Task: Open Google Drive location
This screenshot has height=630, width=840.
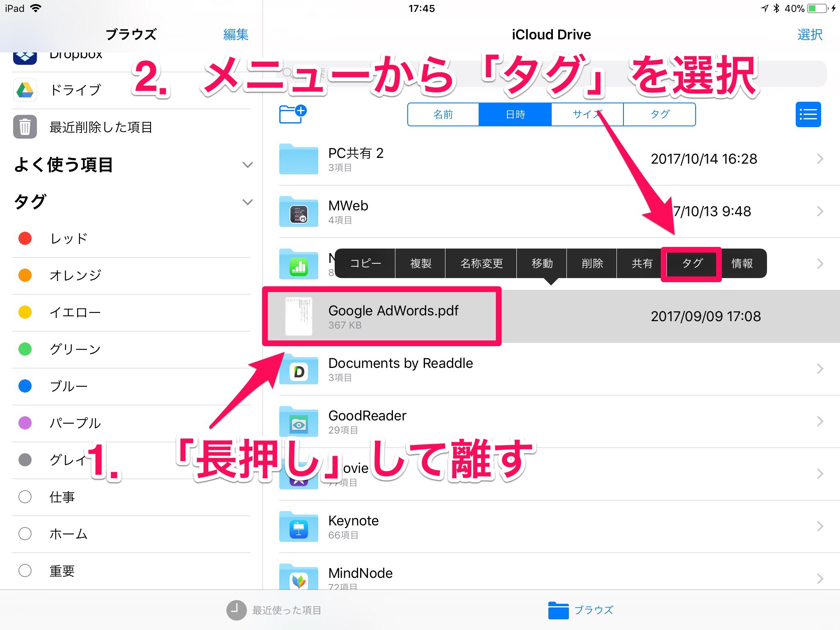Action: pyautogui.click(x=75, y=90)
